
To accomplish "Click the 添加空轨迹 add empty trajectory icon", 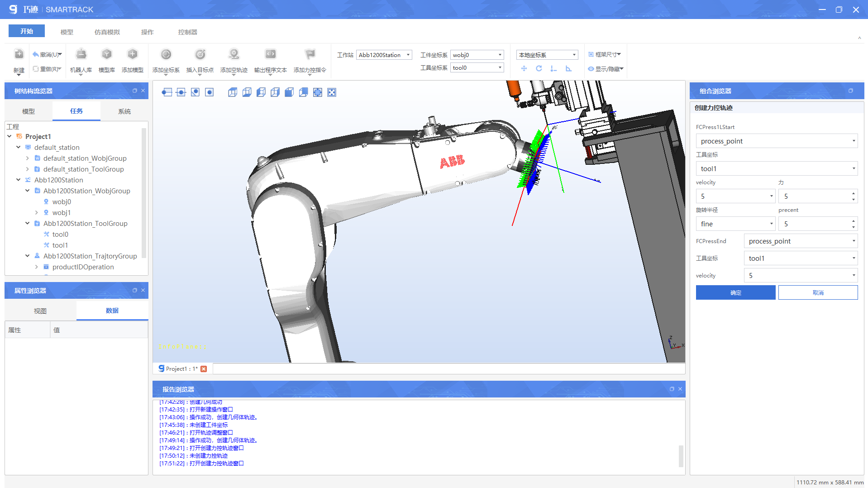I will pos(234,55).
